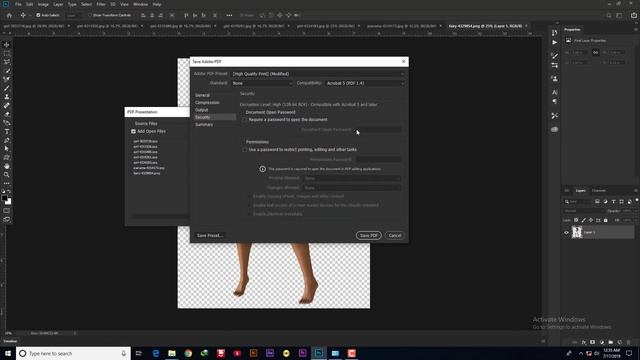640x360 pixels.
Task: Select the Hand tool
Action: click(7, 166)
